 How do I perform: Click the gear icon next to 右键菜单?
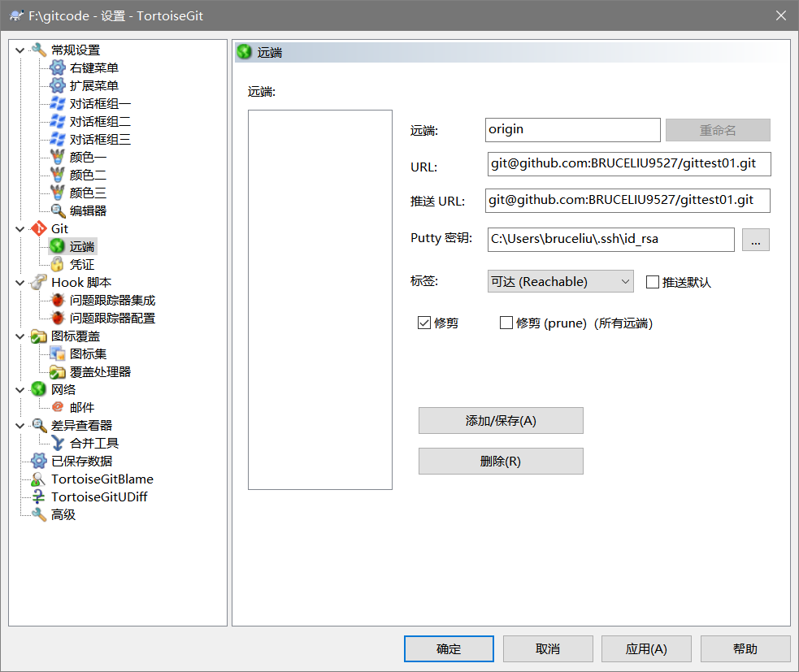pos(58,67)
